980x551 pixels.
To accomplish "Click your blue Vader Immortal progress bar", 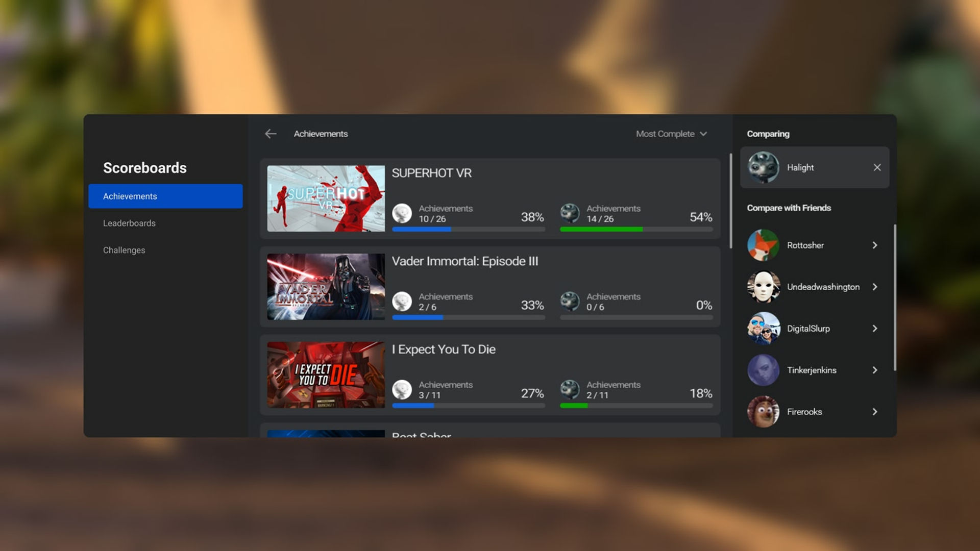I will (469, 318).
